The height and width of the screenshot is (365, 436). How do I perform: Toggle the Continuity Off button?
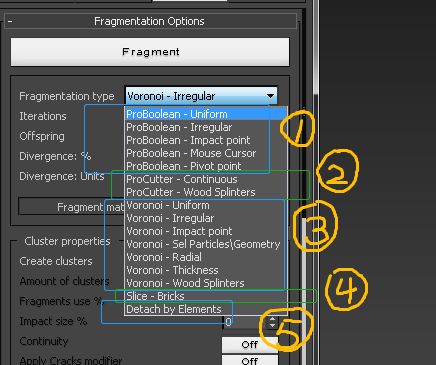(x=250, y=344)
